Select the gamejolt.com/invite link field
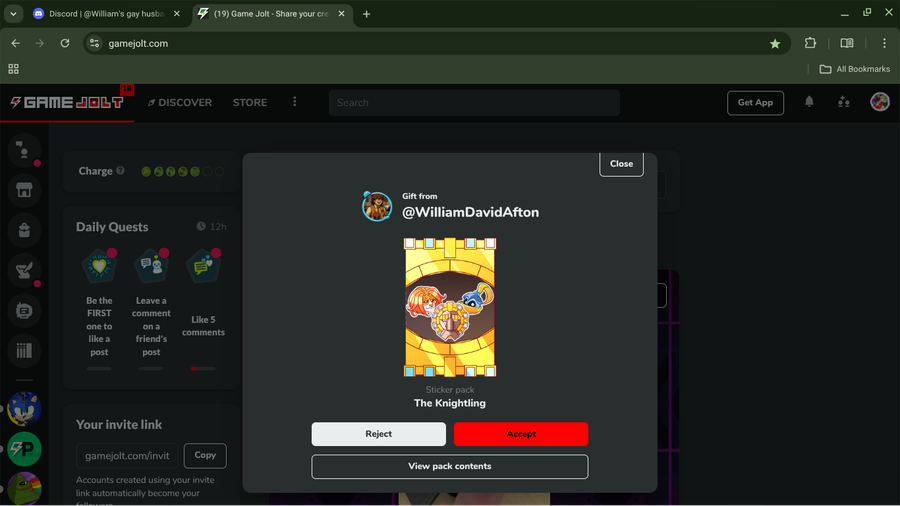Viewport: 900px width, 506px height. 127,456
